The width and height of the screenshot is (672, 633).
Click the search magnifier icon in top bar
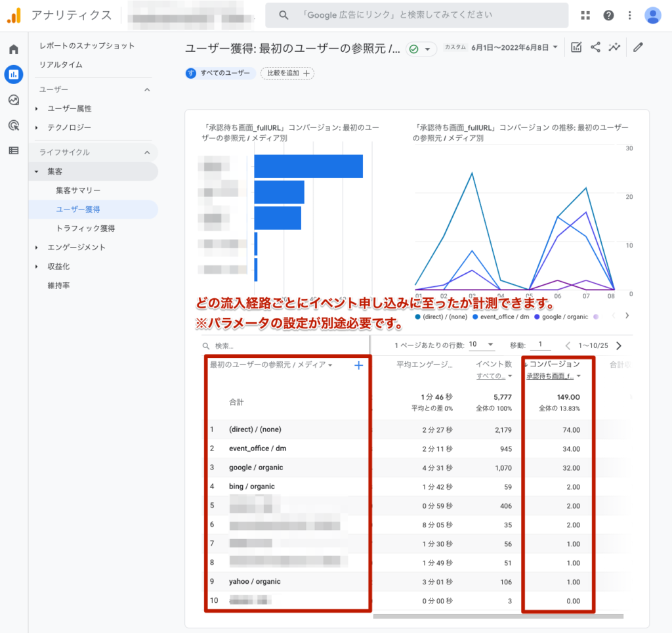[x=283, y=15]
